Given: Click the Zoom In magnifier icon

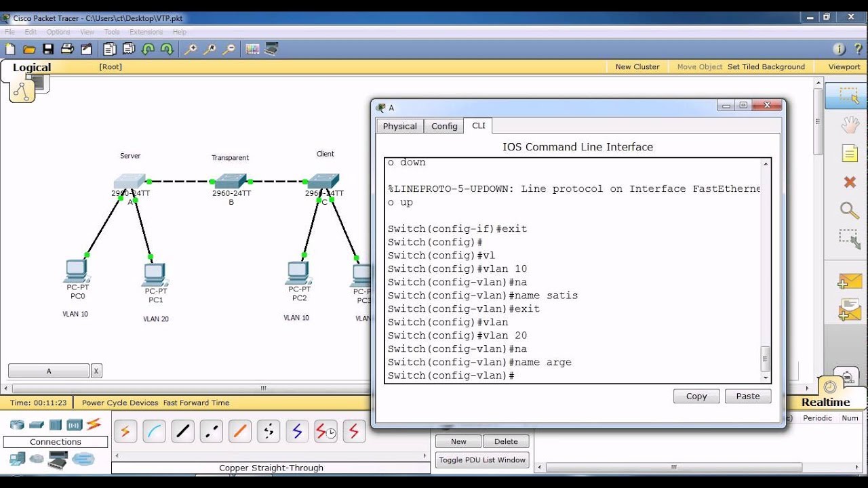Looking at the screenshot, I should click(191, 49).
